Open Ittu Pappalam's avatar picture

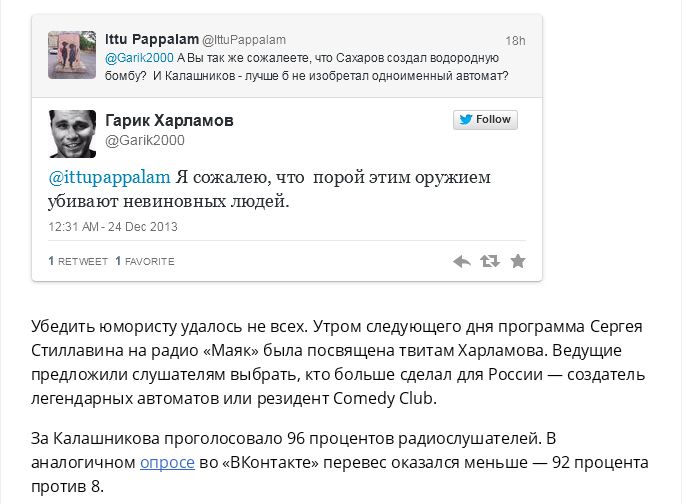(72, 55)
